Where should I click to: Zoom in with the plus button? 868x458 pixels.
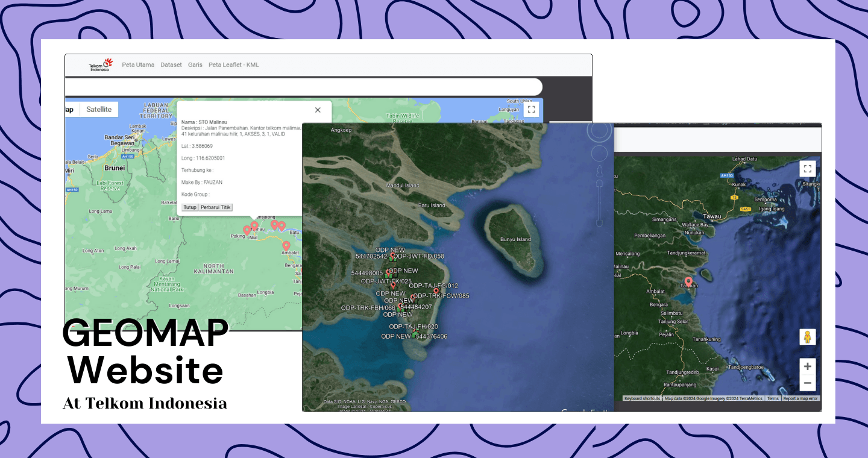808,366
